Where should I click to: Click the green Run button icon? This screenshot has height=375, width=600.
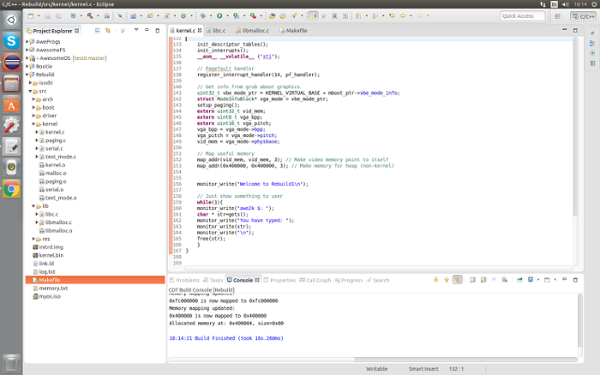(x=220, y=16)
